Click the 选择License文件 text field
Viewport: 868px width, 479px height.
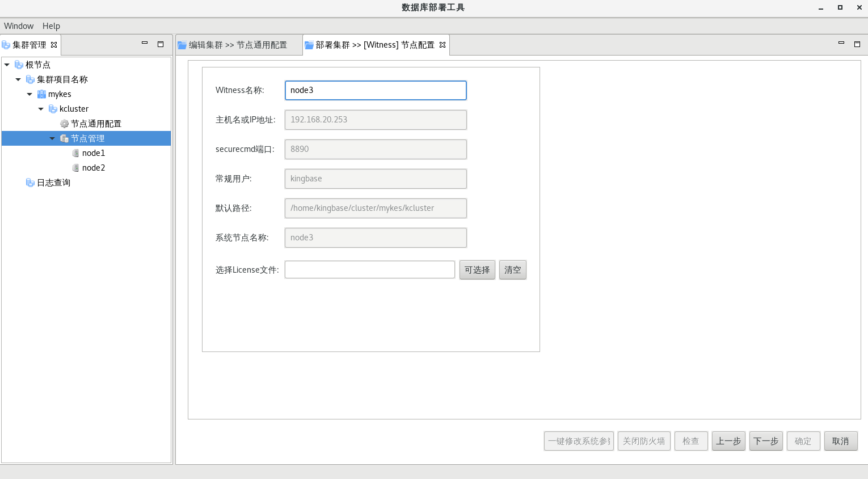click(369, 270)
